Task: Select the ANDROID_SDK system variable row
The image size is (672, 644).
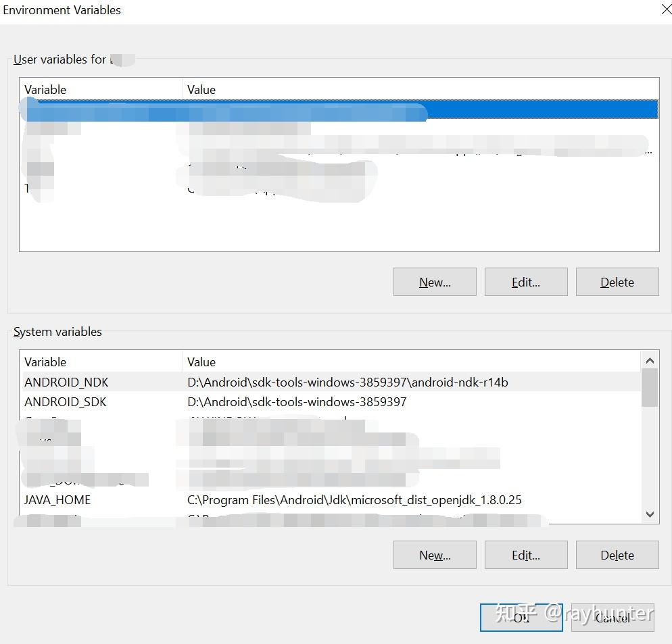Action: [270, 401]
